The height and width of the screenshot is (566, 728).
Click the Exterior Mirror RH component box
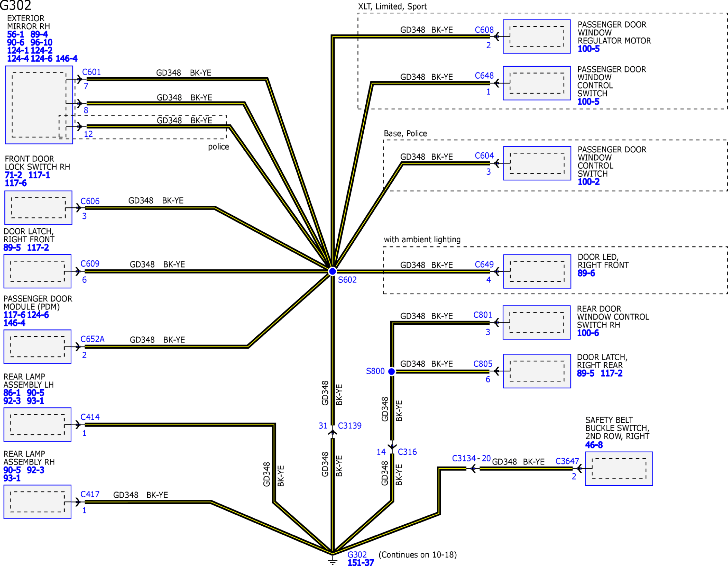tap(39, 105)
